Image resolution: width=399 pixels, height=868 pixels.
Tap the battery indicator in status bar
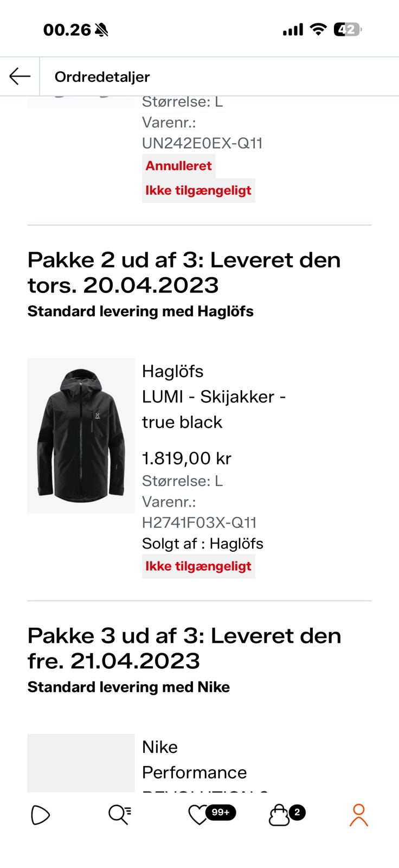pos(347,29)
